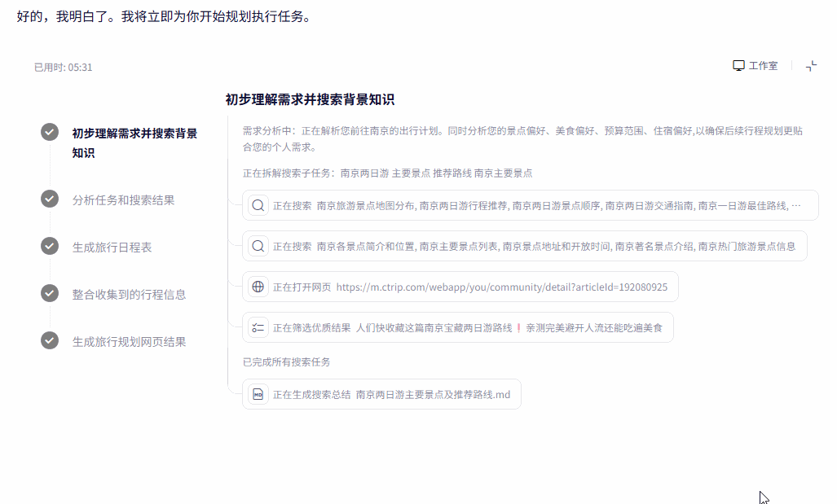Click the checkmark beside 分析任务和搜索结果
The height and width of the screenshot is (504, 837).
pos(50,199)
